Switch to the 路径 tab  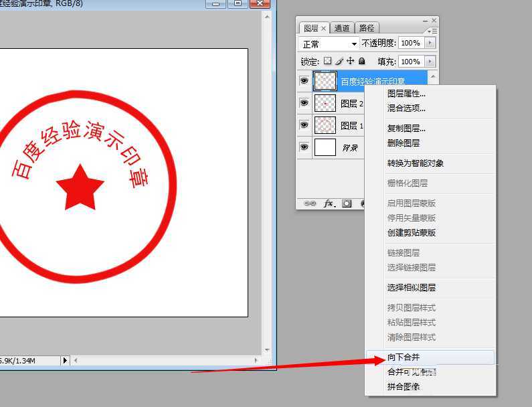pyautogui.click(x=367, y=28)
